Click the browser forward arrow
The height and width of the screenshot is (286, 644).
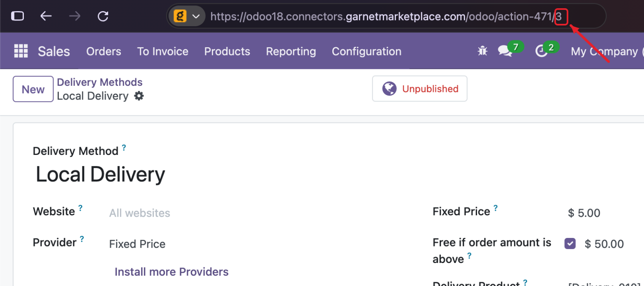click(74, 16)
